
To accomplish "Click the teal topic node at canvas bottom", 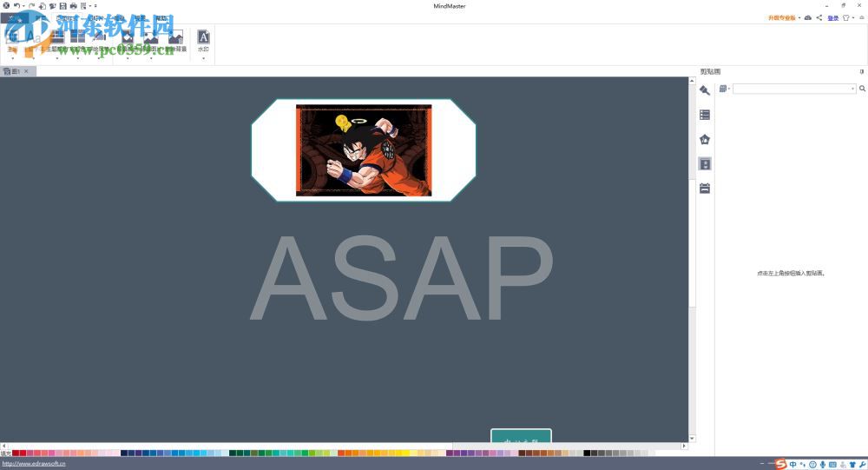I will pyautogui.click(x=521, y=435).
